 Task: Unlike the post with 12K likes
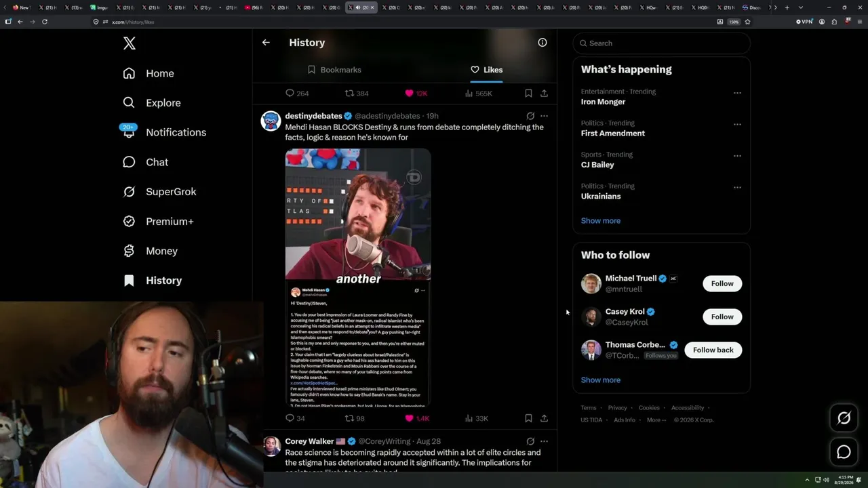[416, 94]
